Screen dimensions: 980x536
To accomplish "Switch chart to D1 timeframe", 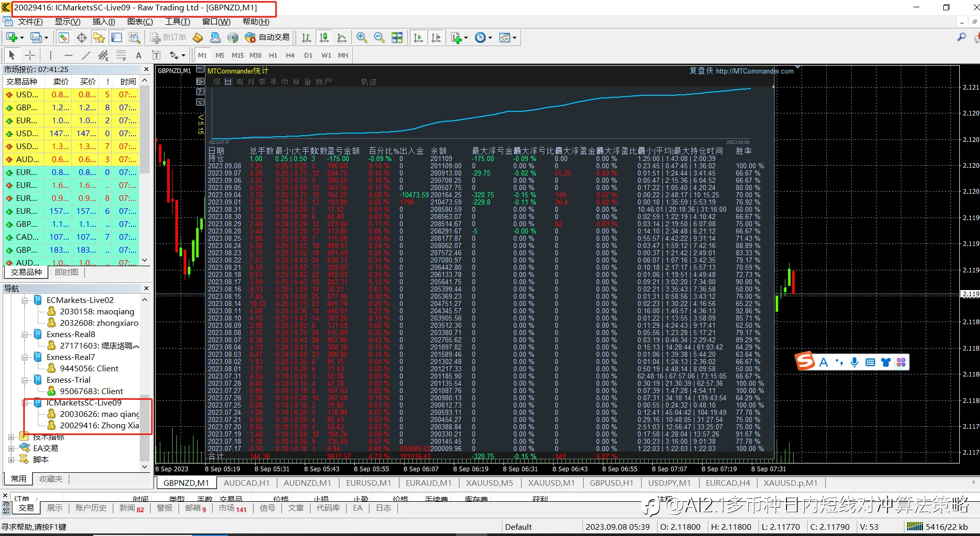I will tap(308, 55).
